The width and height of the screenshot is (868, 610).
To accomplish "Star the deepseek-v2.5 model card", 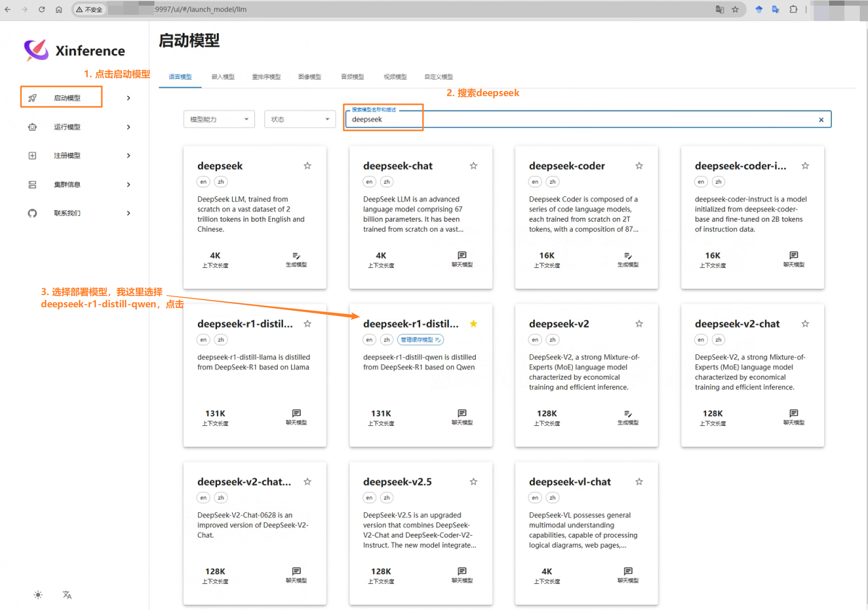I will [x=474, y=482].
